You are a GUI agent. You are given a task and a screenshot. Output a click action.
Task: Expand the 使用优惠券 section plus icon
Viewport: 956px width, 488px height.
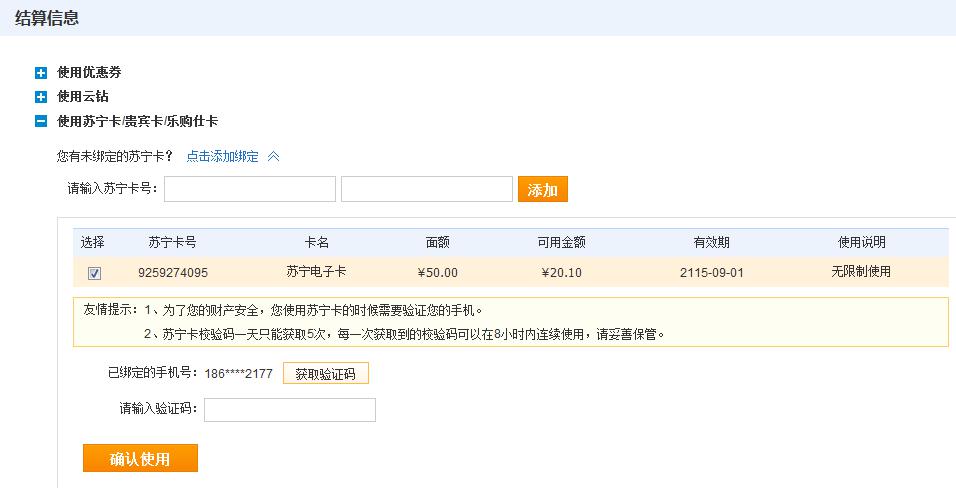pos(41,73)
